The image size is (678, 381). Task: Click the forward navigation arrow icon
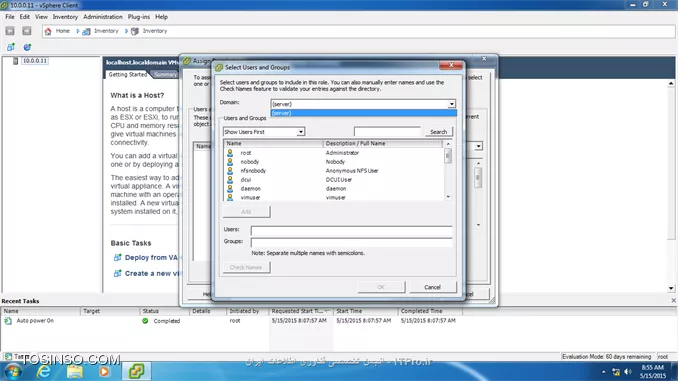coord(27,31)
